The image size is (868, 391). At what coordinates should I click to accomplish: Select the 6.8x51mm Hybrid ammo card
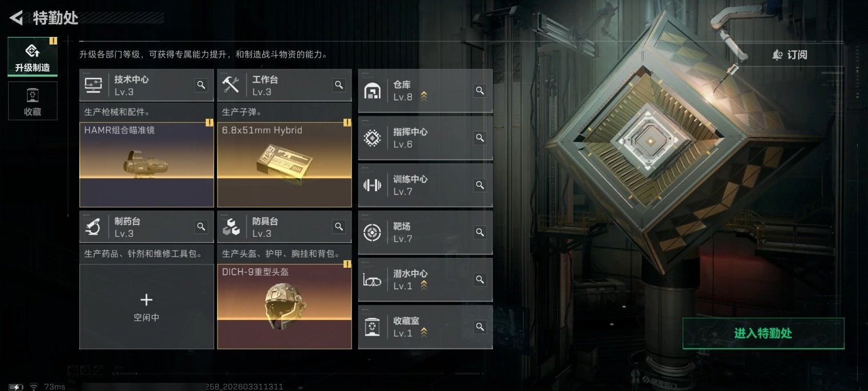[x=284, y=165]
